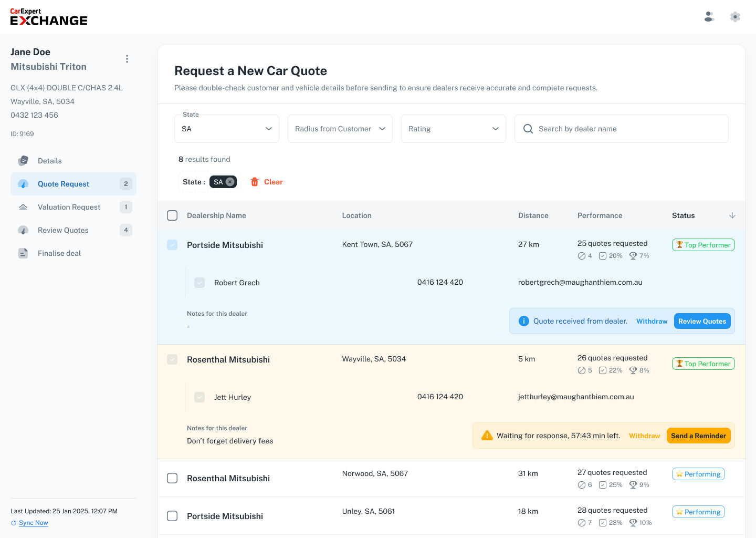Open Jane Doe's three-dot options menu
Image resolution: width=756 pixels, height=538 pixels.
127,59
